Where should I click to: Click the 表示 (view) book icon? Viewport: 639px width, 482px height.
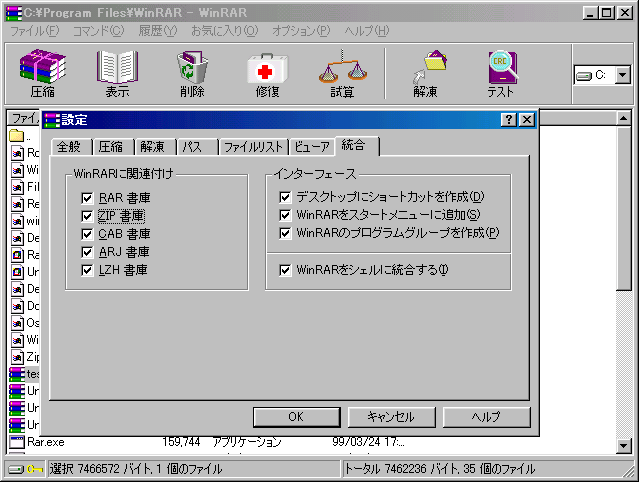pyautogui.click(x=117, y=67)
